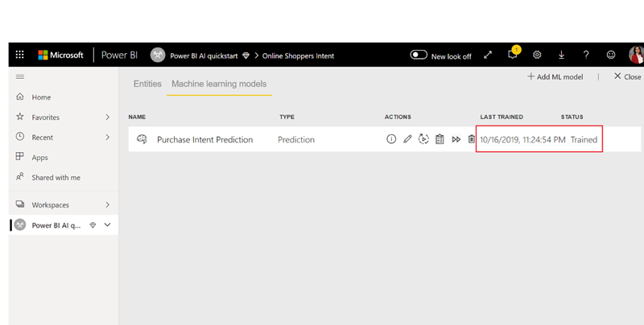Open the notifications bell
Viewport: 644px width, 325px height.
[x=512, y=56]
